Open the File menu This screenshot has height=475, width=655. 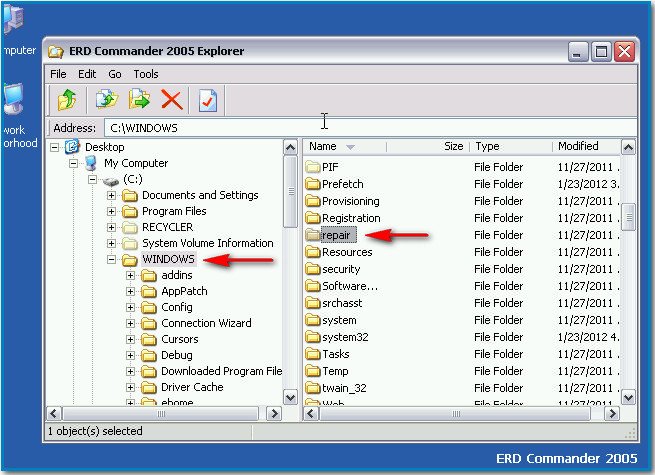pos(58,74)
